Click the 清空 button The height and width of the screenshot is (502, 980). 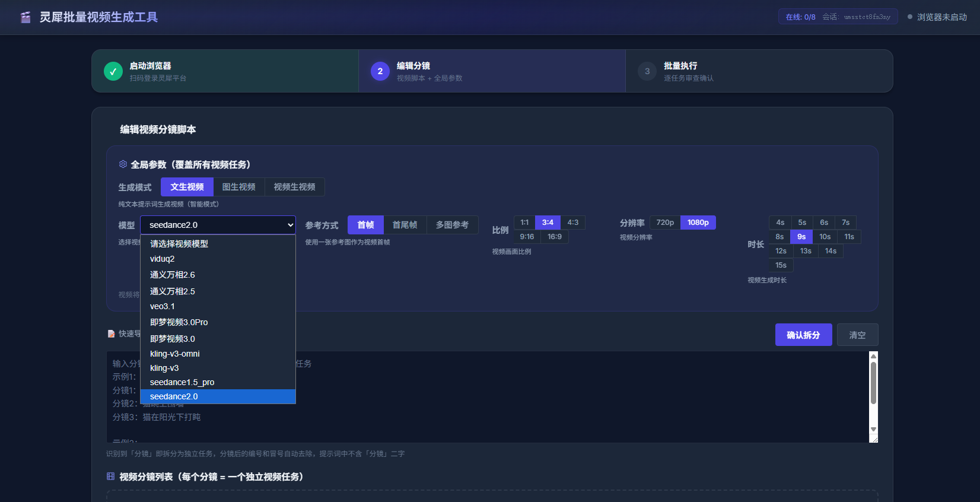pos(857,335)
